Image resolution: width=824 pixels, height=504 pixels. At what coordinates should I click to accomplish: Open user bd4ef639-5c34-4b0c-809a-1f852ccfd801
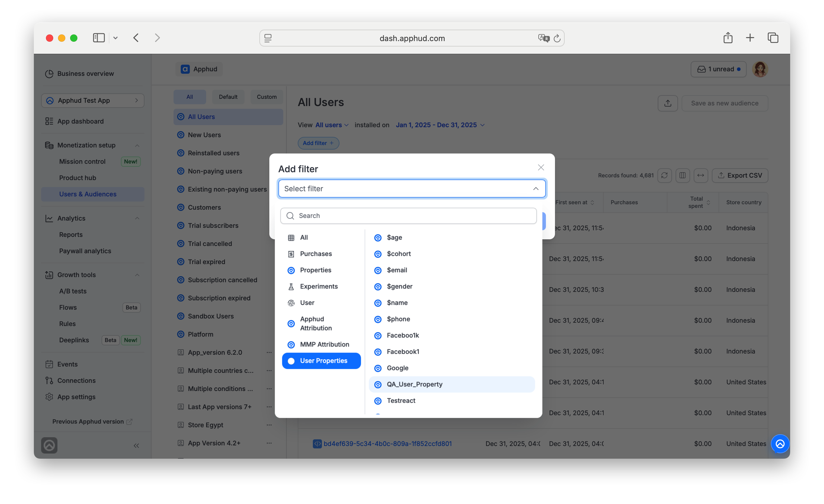[x=387, y=444]
